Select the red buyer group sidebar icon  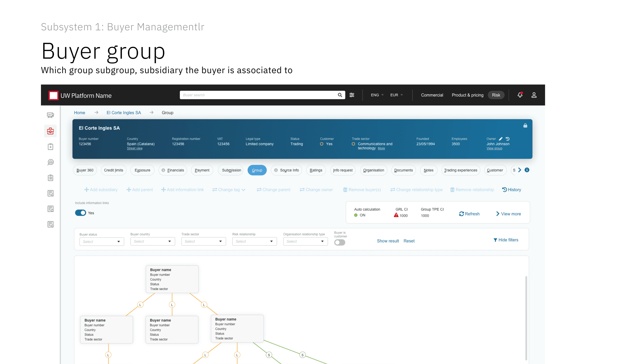tap(50, 131)
